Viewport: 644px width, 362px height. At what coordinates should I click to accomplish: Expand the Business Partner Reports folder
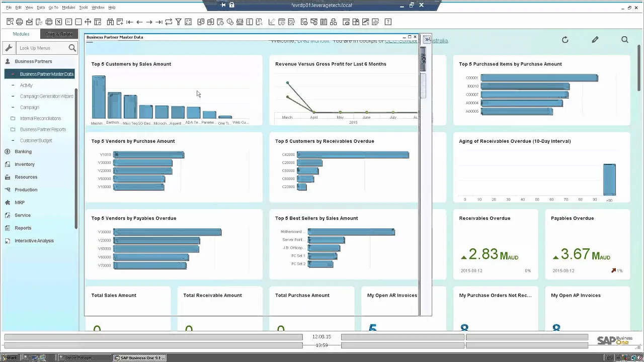(x=13, y=129)
